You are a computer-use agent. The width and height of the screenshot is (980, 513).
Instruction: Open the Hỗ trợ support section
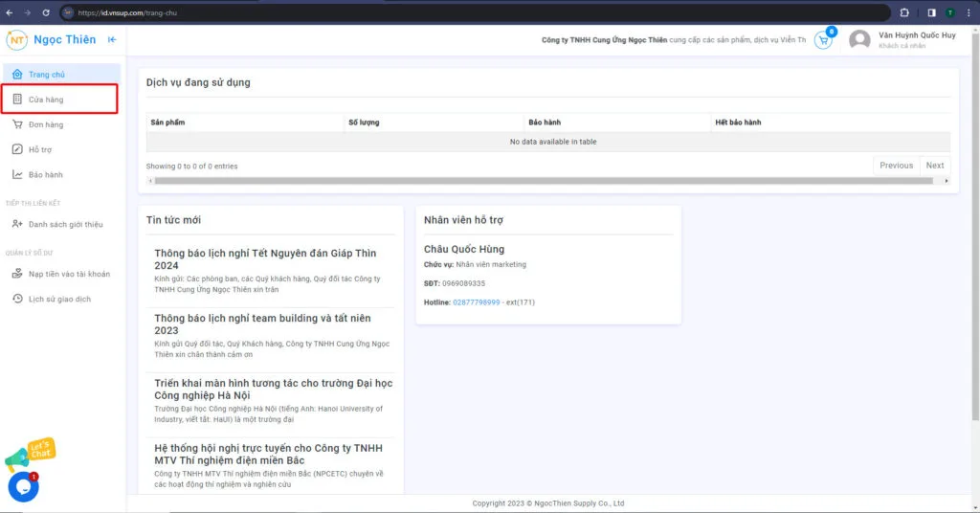point(40,149)
